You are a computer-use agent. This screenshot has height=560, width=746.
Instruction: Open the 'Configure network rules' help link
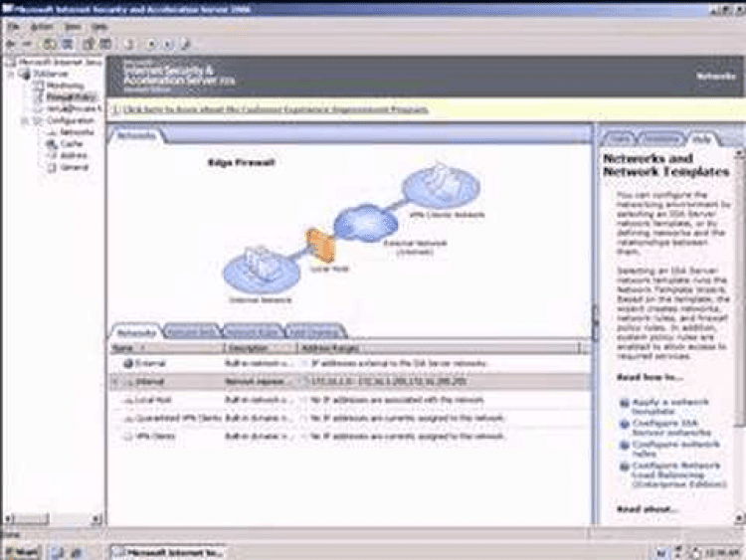[675, 449]
